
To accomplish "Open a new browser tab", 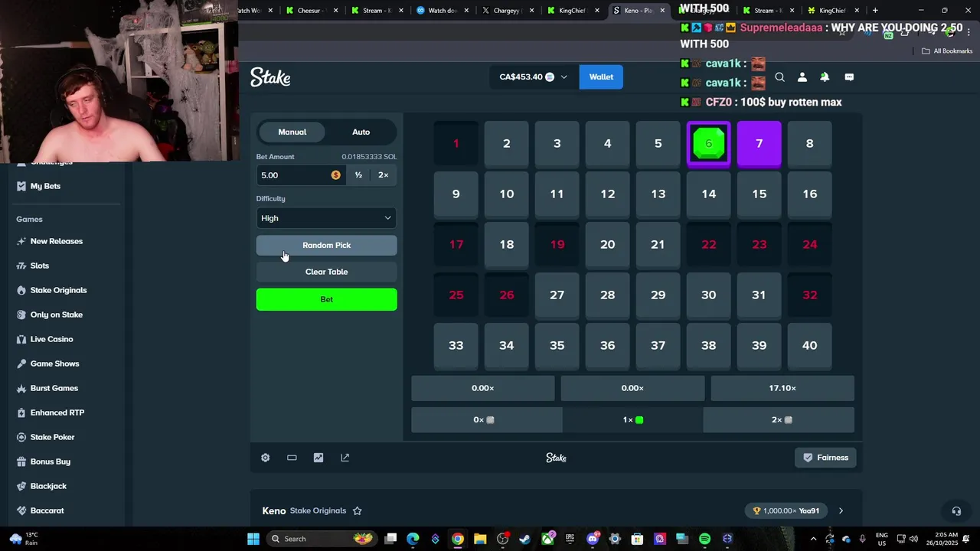I will [x=875, y=11].
